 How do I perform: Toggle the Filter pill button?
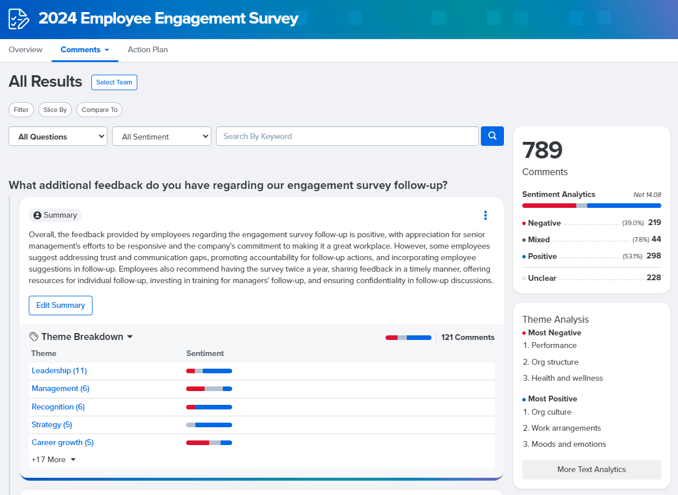pos(21,110)
